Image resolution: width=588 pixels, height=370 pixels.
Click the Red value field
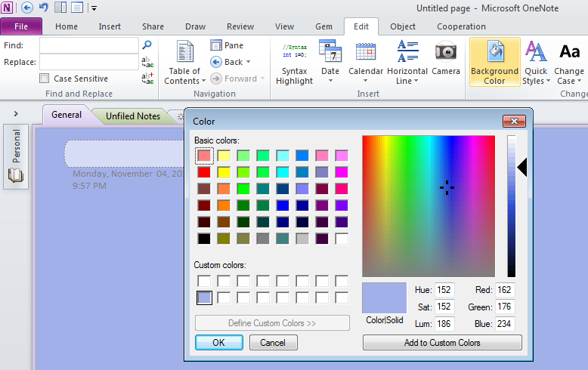505,290
